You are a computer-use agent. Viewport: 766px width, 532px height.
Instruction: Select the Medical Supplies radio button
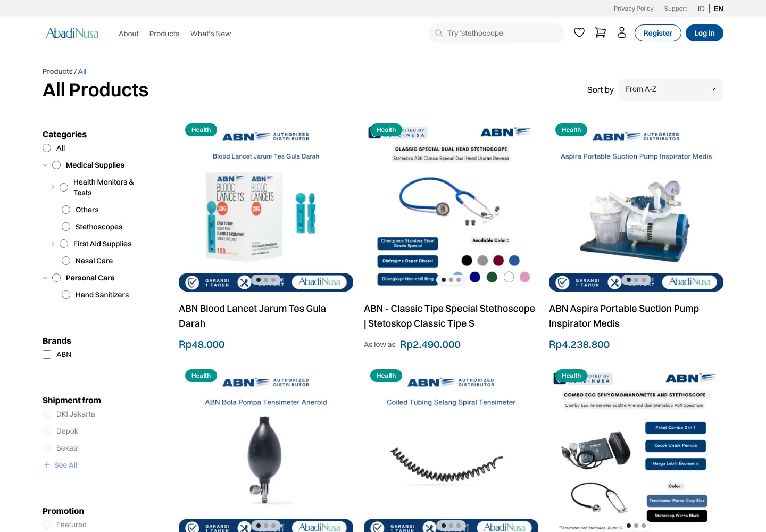(x=56, y=165)
